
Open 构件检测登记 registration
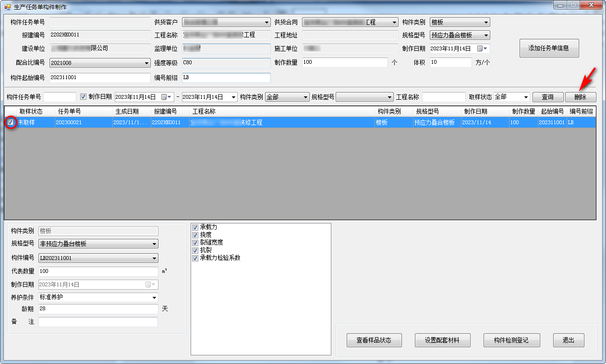click(511, 340)
